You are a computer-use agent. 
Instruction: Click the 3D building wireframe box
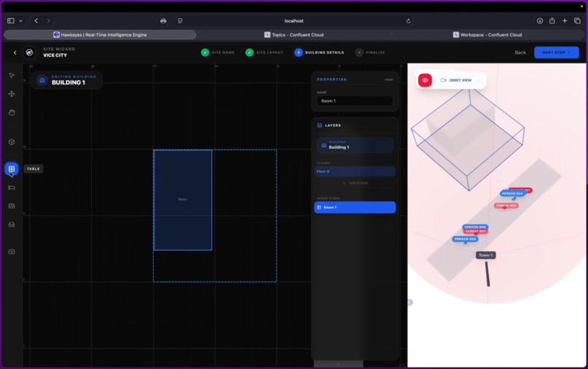[x=468, y=139]
